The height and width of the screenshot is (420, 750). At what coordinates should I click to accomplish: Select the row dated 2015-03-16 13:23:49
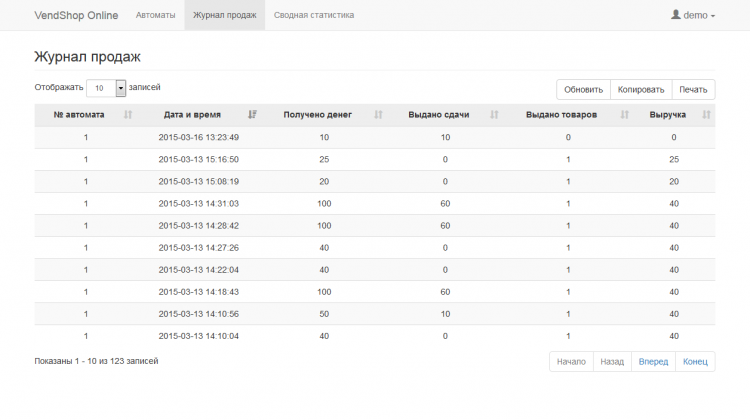(x=375, y=137)
